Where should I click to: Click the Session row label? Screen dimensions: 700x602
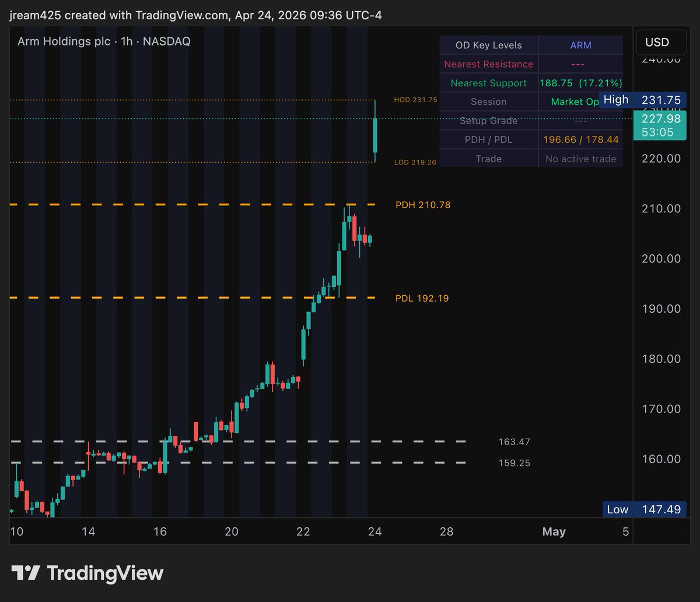tap(489, 101)
